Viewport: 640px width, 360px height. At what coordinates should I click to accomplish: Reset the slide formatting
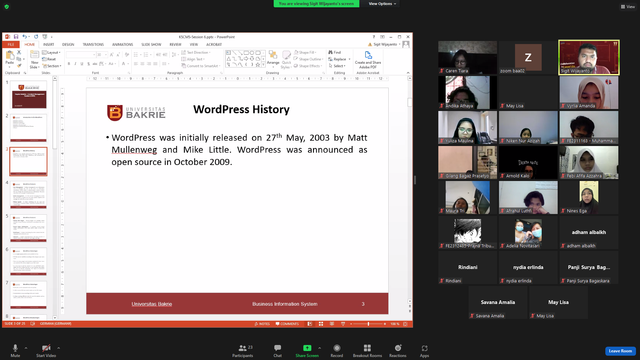[x=49, y=59]
